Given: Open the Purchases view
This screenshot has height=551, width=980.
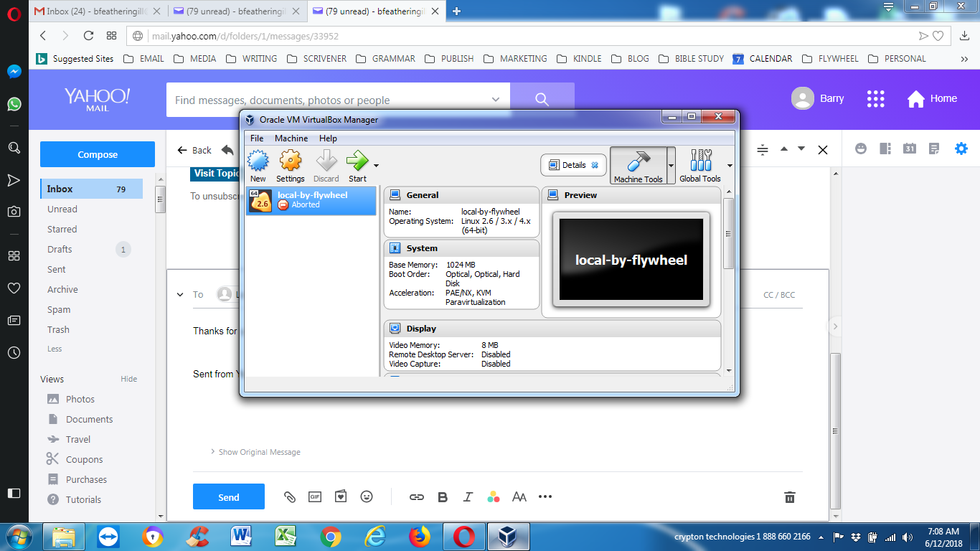Looking at the screenshot, I should (x=86, y=479).
